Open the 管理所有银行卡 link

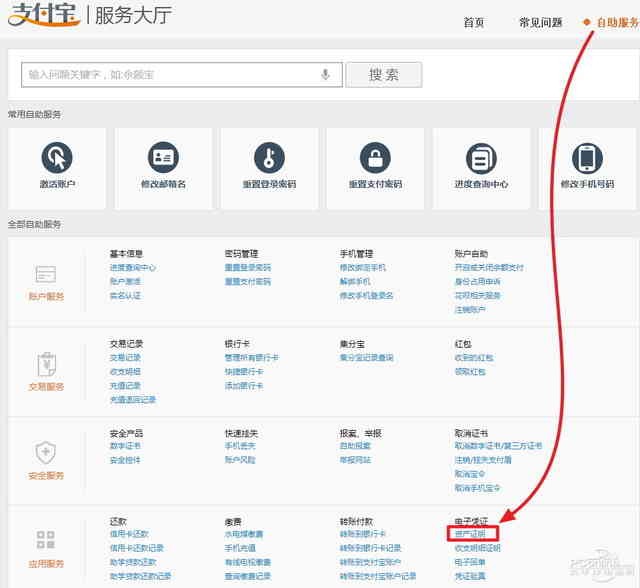(x=251, y=358)
